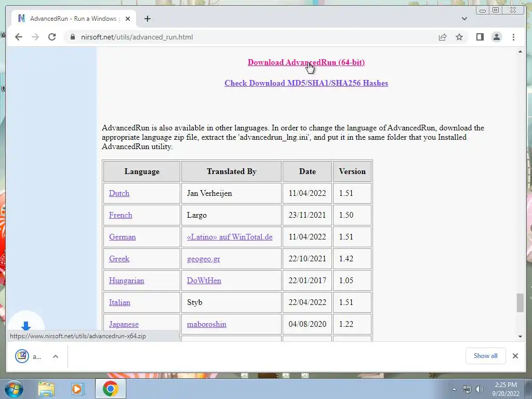Open the Chrome side panel

point(480,37)
